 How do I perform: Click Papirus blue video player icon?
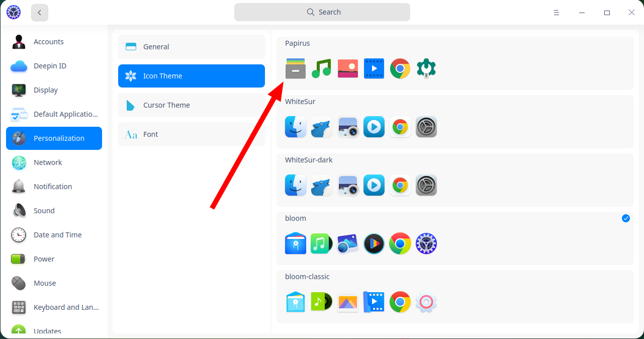[374, 68]
